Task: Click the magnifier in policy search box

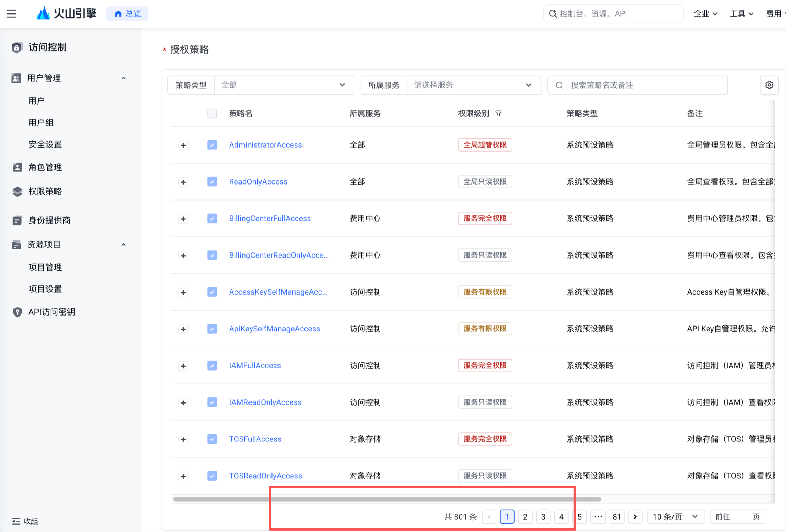Action: pos(559,85)
